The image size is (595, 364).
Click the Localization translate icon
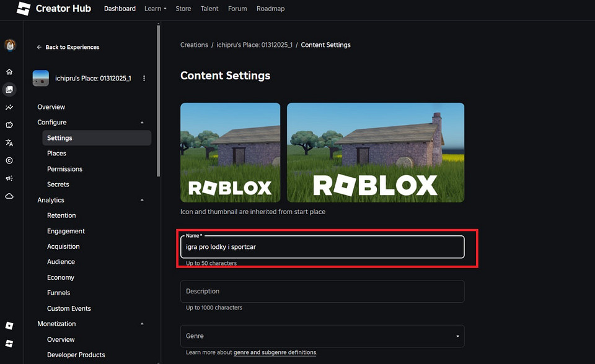coord(9,143)
